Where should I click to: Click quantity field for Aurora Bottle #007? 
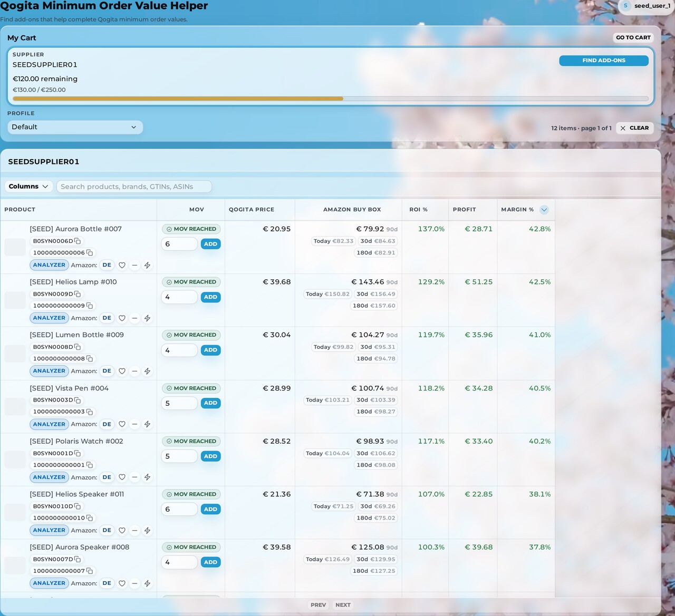click(x=179, y=244)
